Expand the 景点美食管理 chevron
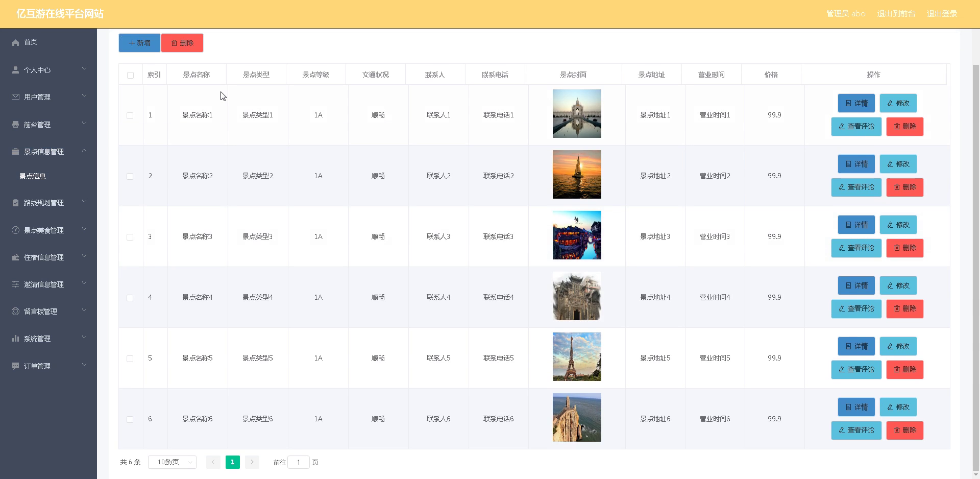 [x=84, y=229]
